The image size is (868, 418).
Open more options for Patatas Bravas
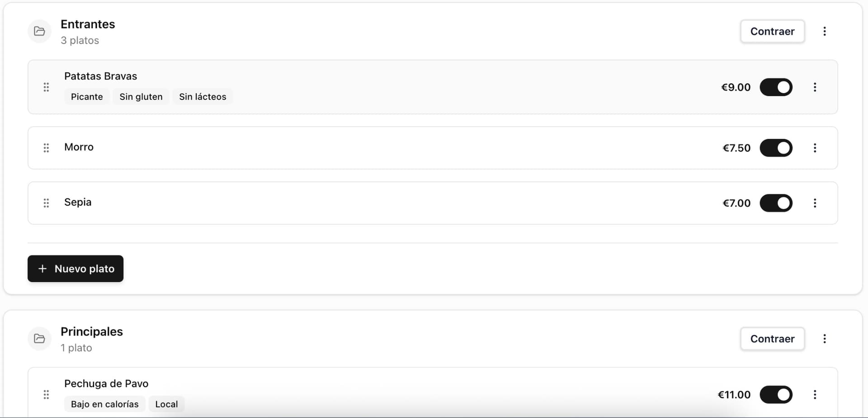point(815,87)
